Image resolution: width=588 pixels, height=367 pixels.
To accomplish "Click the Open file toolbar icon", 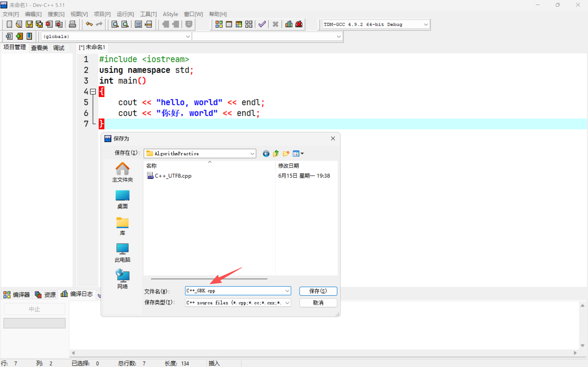I will [19, 24].
